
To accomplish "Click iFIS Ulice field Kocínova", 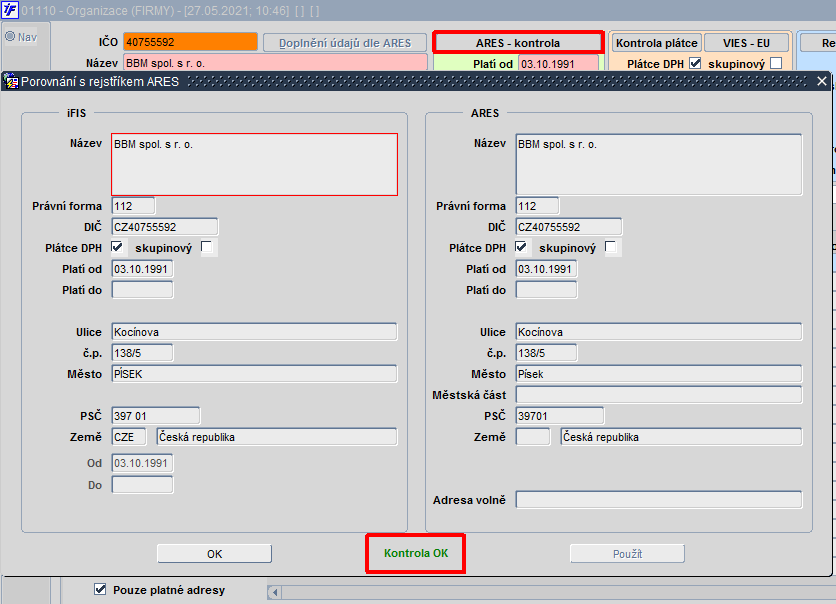I will 254,332.
